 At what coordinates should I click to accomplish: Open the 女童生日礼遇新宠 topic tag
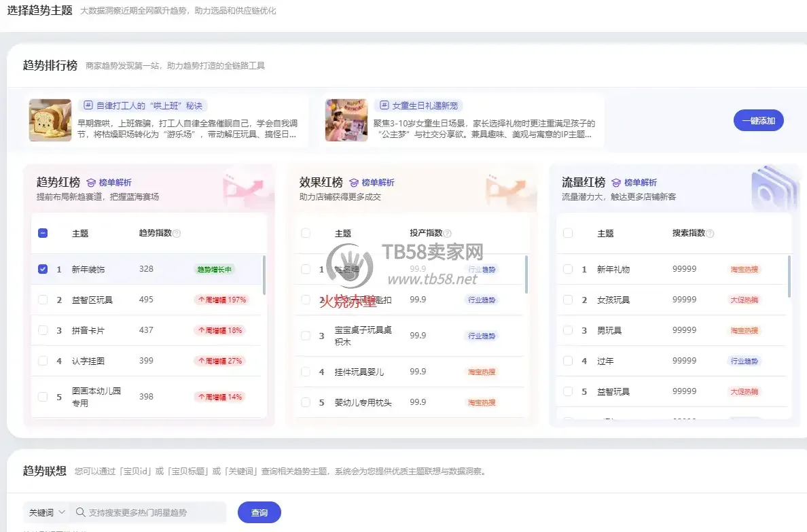click(419, 105)
